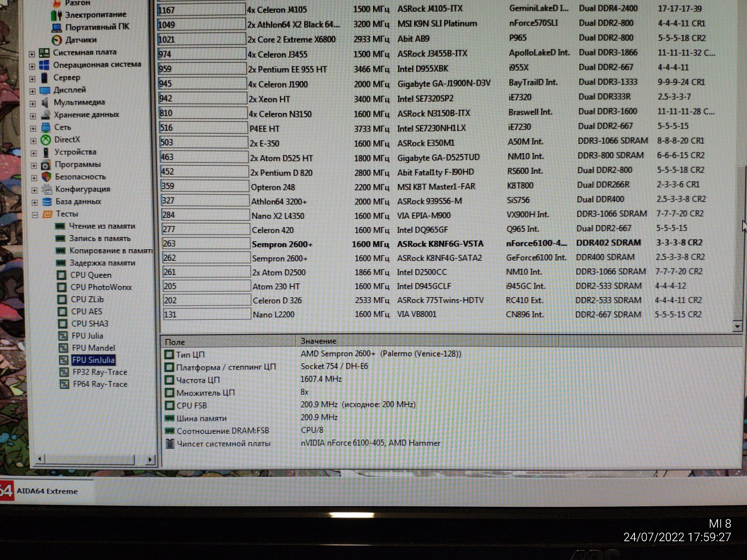
Task: Collapse the Тесты tree node
Action: pos(35,216)
